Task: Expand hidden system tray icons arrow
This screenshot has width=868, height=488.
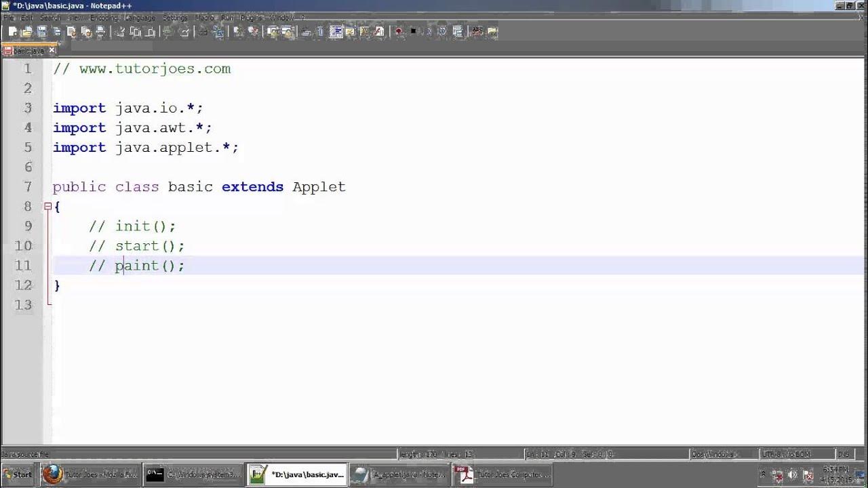Action: tap(764, 474)
